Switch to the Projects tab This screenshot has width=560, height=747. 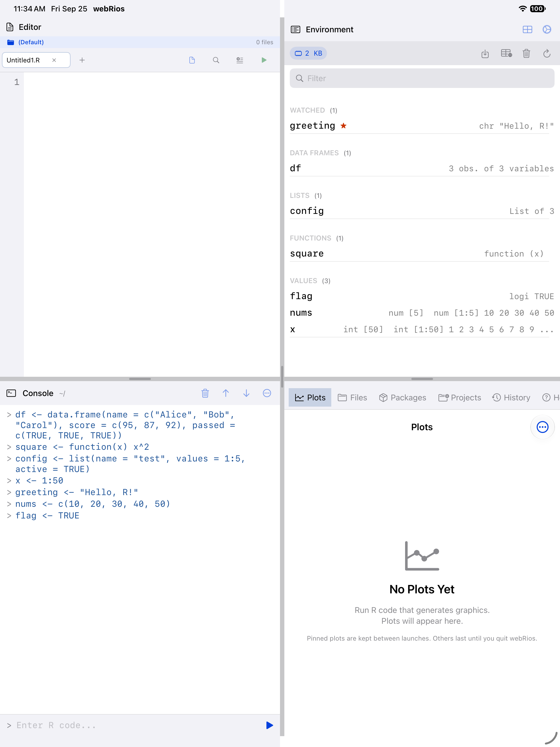pyautogui.click(x=459, y=397)
